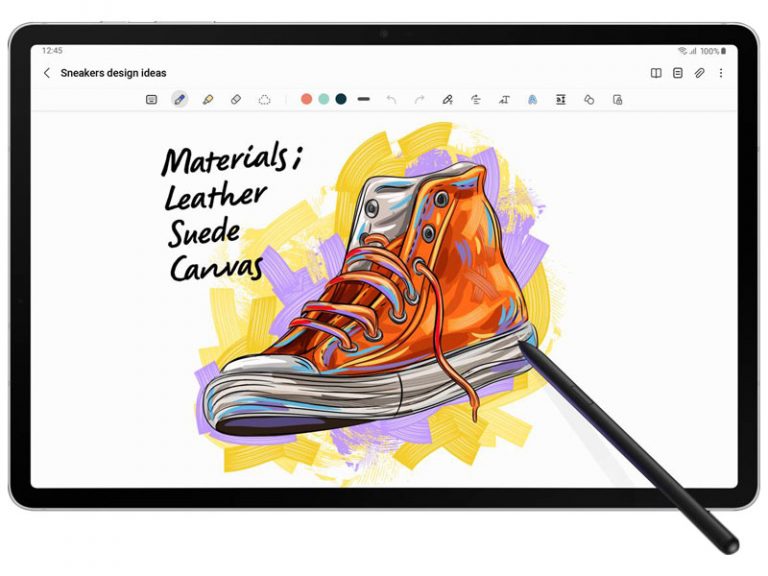
Task: Attach a file with paperclip icon
Action: click(x=700, y=73)
